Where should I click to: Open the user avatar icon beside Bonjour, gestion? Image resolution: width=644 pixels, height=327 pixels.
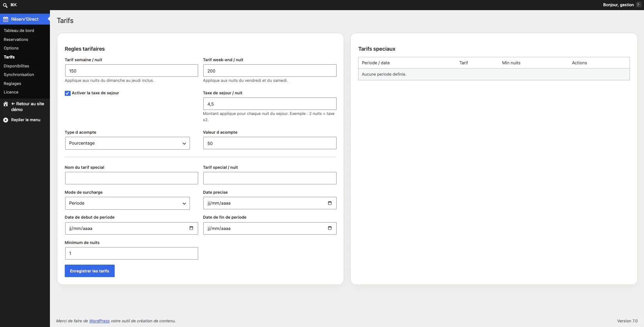point(639,5)
